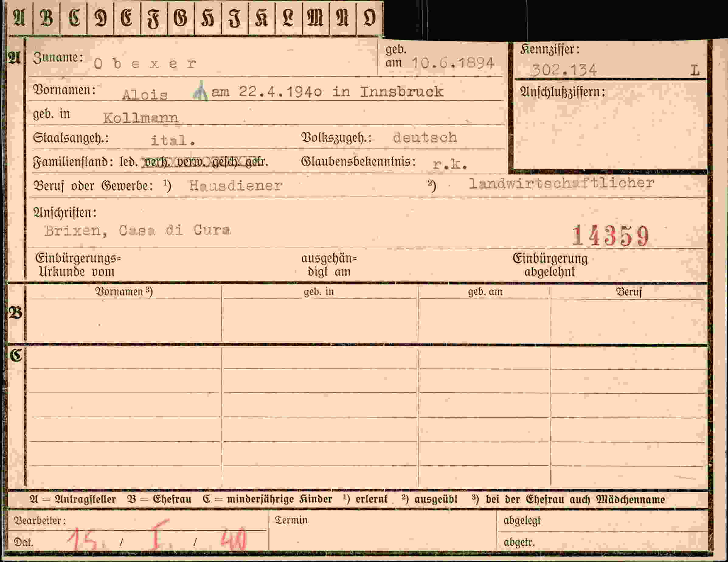
Task: Select the L index tab in top row
Action: [289, 18]
